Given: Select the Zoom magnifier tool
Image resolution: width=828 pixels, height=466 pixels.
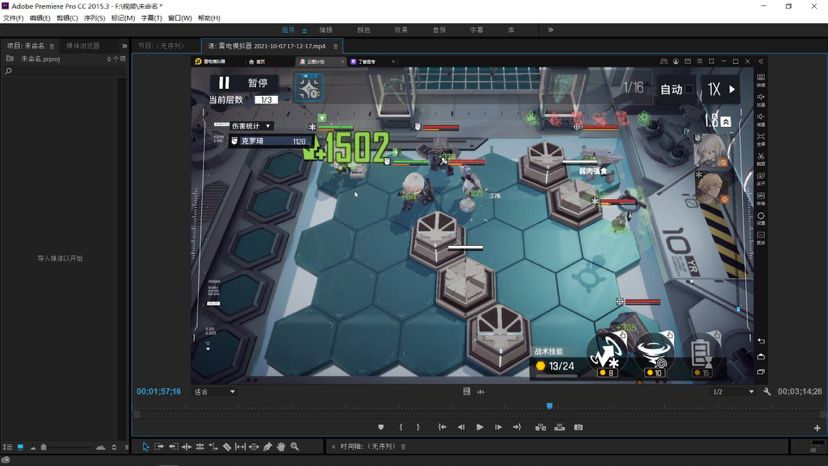Looking at the screenshot, I should 295,447.
